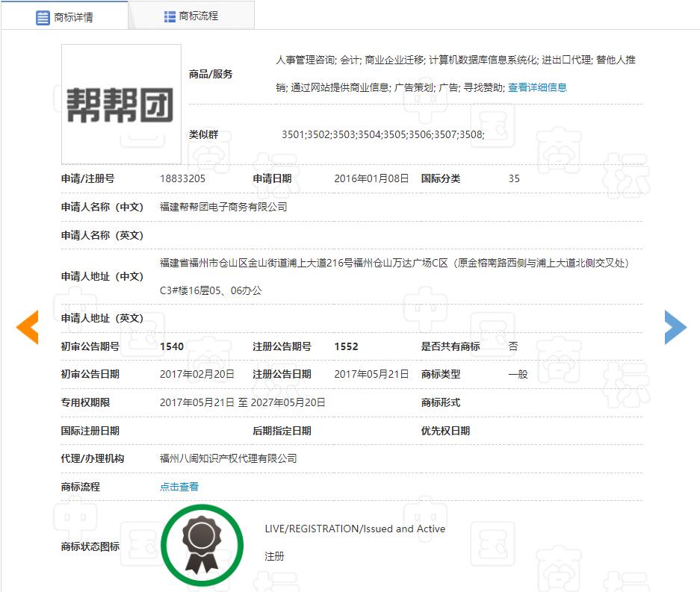Select the 国际分类 label
This screenshot has height=592, width=700.
click(441, 179)
